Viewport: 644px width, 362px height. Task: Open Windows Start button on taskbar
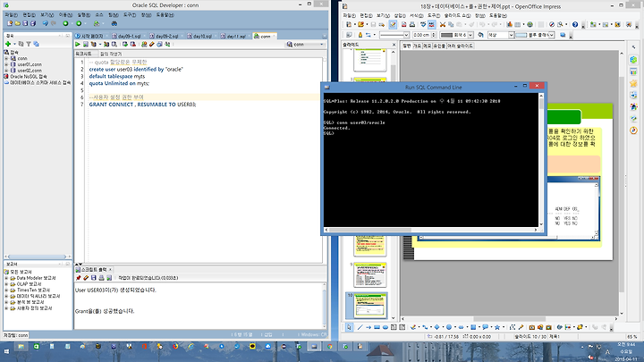tap(6, 352)
